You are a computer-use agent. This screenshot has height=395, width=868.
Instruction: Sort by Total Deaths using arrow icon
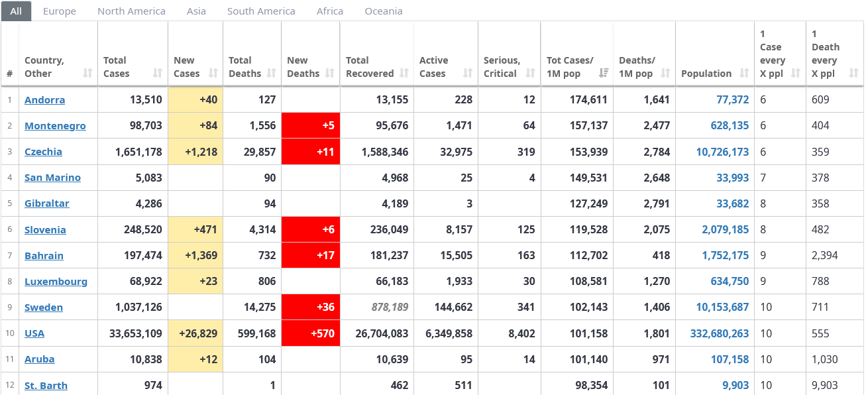pyautogui.click(x=271, y=73)
